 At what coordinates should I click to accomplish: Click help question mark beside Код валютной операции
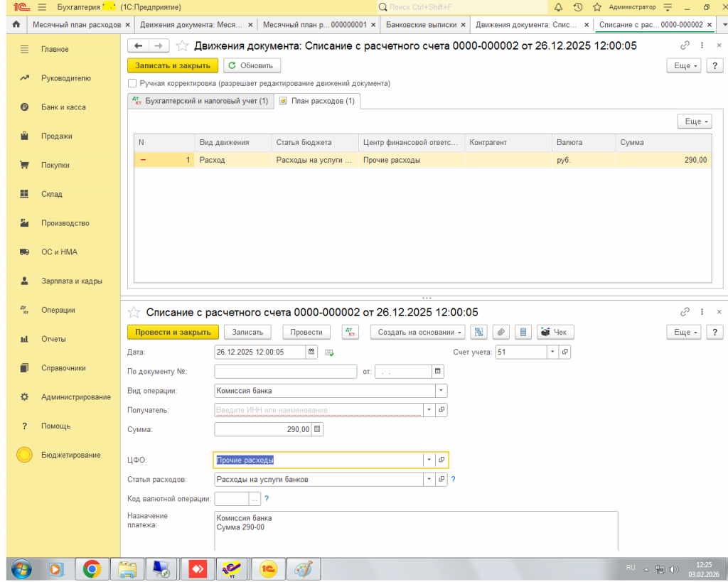point(267,499)
